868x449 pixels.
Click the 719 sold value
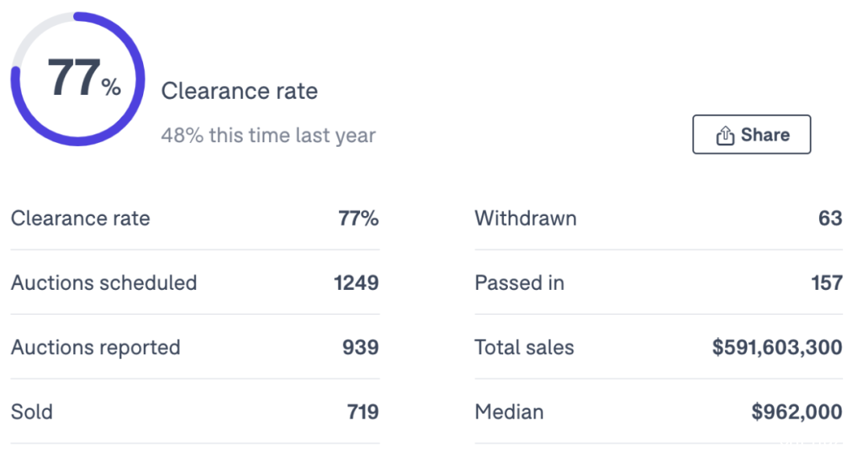tap(363, 412)
